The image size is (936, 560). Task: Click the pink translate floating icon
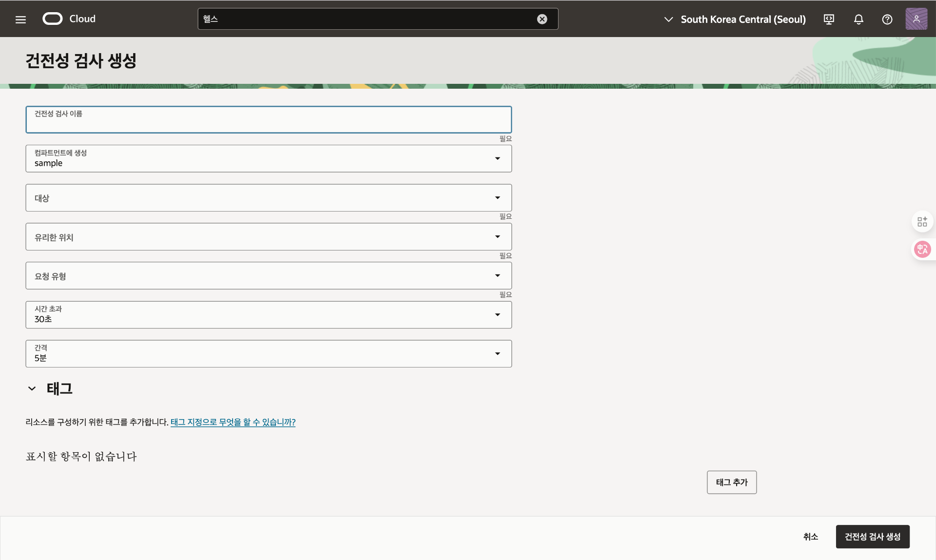click(922, 250)
